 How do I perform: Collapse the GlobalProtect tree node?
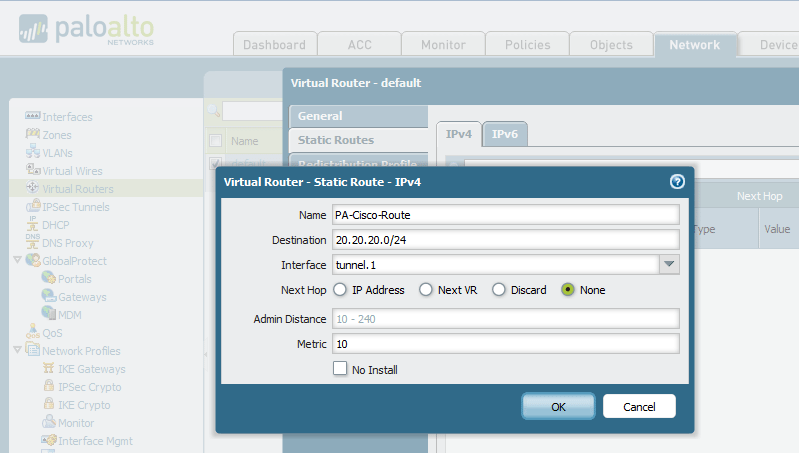click(17, 261)
